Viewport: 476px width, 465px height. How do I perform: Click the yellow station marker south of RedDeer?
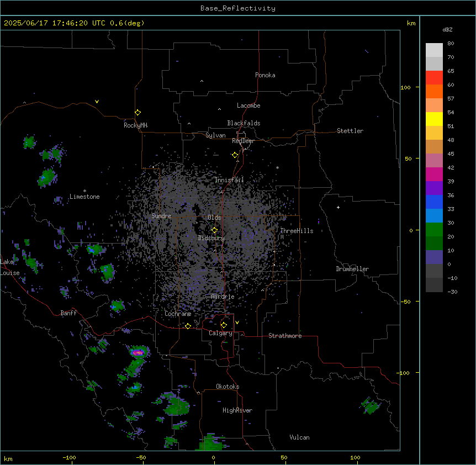[x=235, y=155]
